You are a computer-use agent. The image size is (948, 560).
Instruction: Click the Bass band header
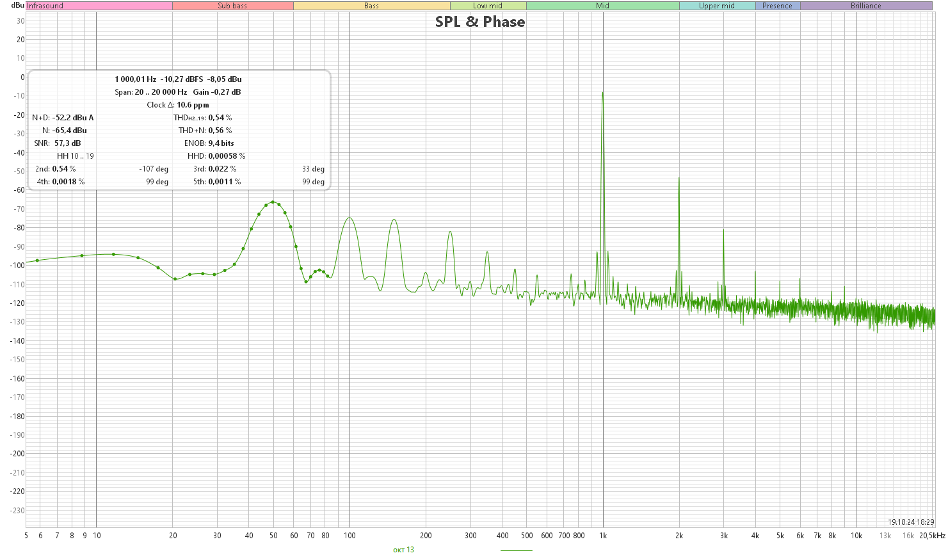coord(372,6)
